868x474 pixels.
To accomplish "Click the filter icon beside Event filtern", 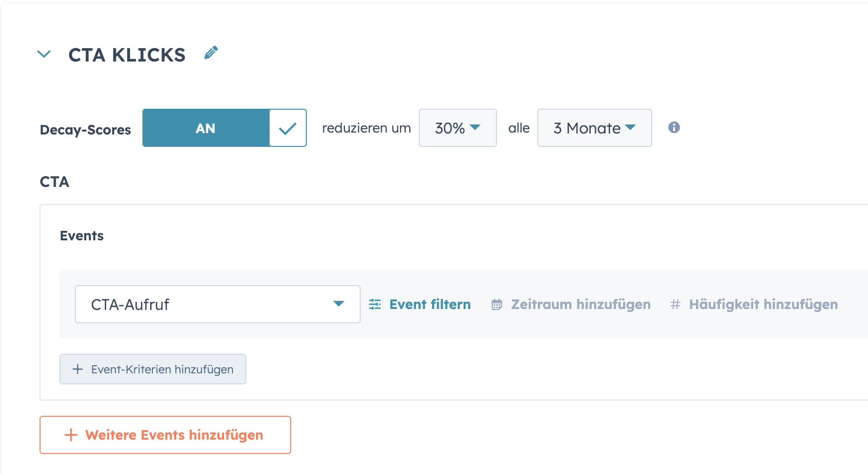I will pyautogui.click(x=375, y=304).
